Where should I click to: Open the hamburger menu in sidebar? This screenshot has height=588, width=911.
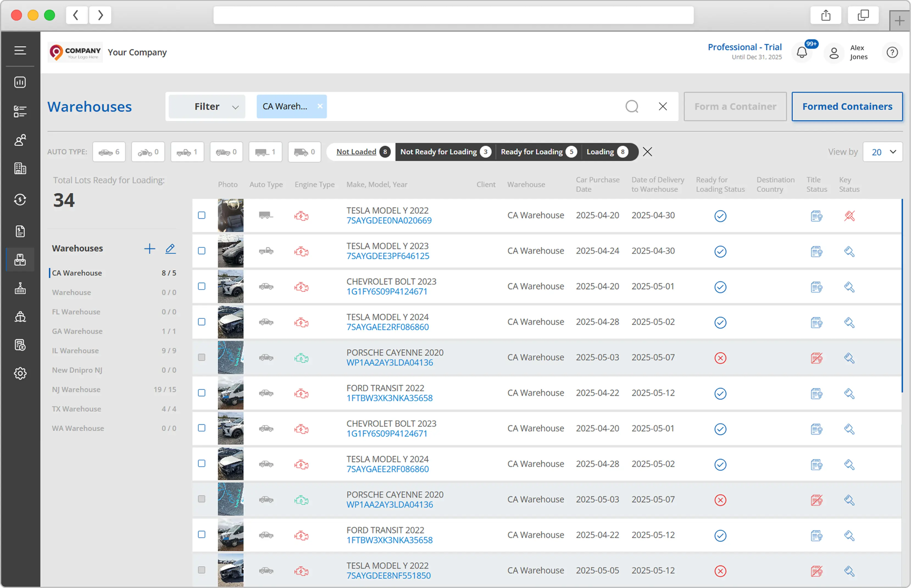click(x=20, y=50)
